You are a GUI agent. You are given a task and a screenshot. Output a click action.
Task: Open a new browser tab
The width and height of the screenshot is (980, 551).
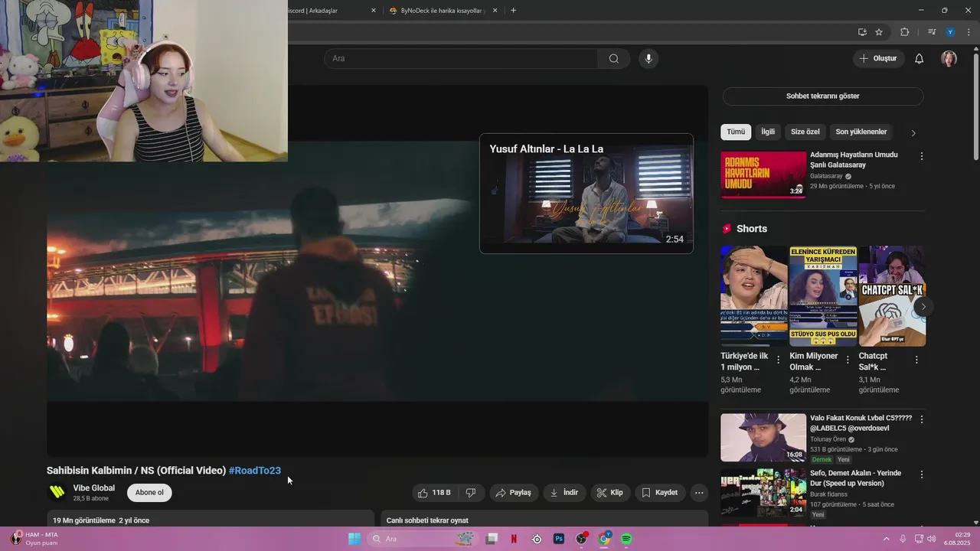(x=513, y=11)
